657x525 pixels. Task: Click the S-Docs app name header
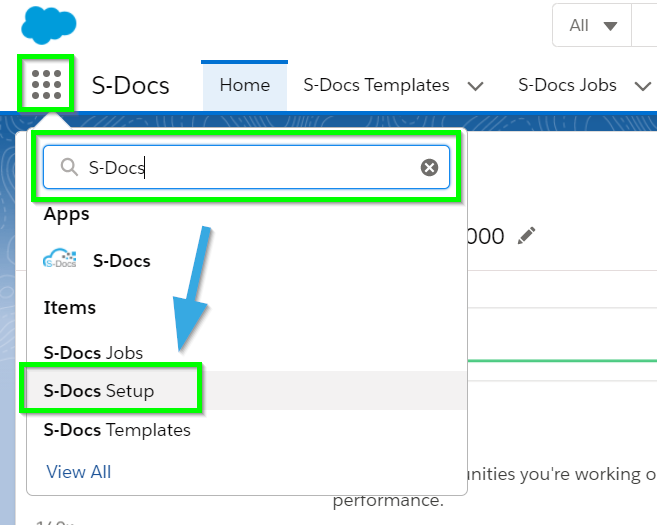[x=130, y=85]
